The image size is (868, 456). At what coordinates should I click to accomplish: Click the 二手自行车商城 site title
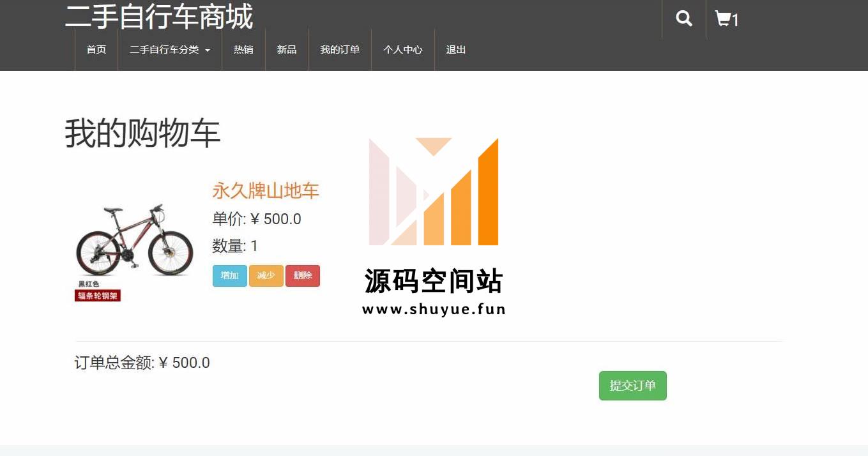pos(159,17)
